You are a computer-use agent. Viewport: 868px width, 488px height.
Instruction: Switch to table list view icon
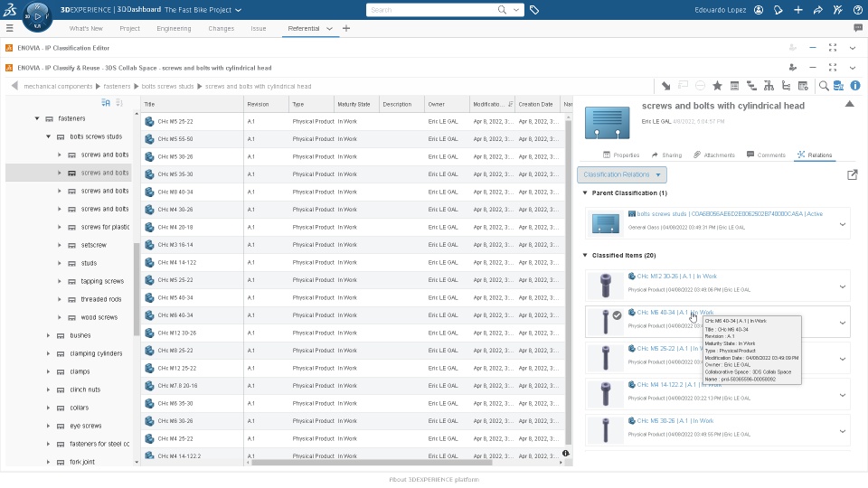[734, 86]
